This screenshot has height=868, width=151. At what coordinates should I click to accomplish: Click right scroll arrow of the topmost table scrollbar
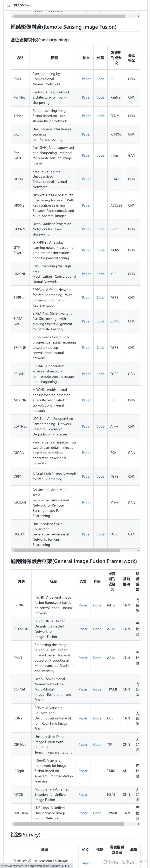point(139,16)
